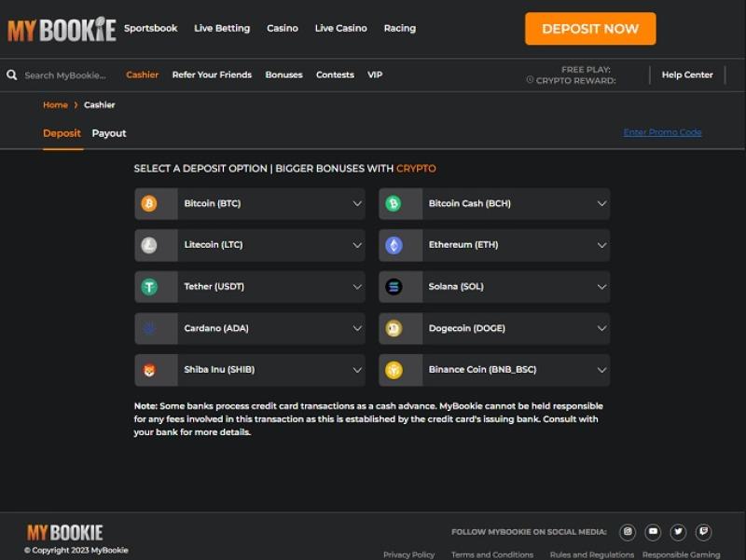This screenshot has height=560, width=746.
Task: Click the Tether (USDT) coin icon
Action: click(x=149, y=287)
